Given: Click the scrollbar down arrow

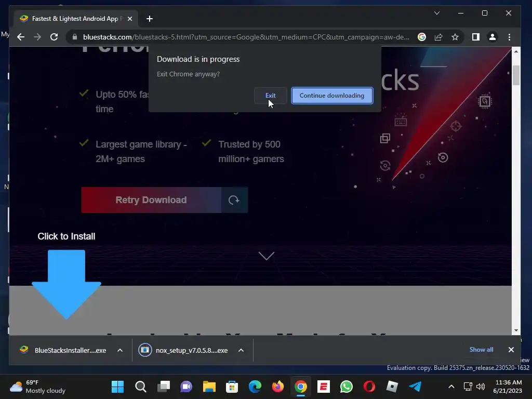Looking at the screenshot, I should 516,330.
